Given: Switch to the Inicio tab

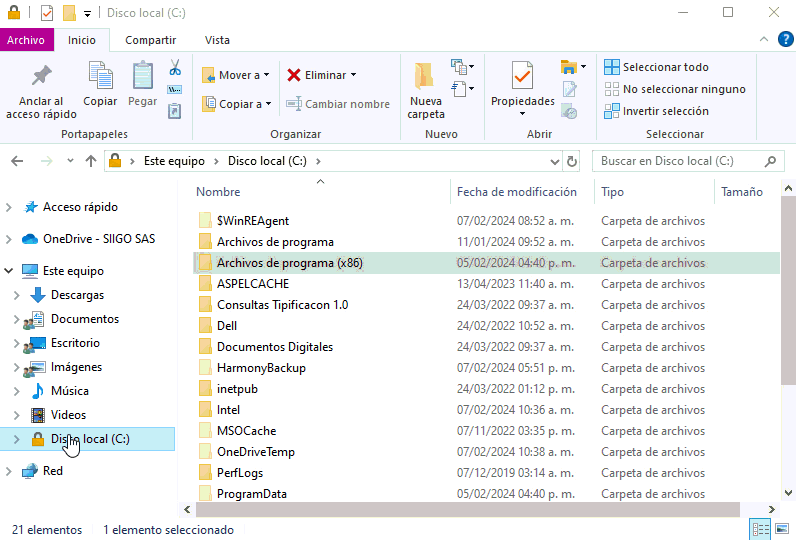Looking at the screenshot, I should pos(82,40).
